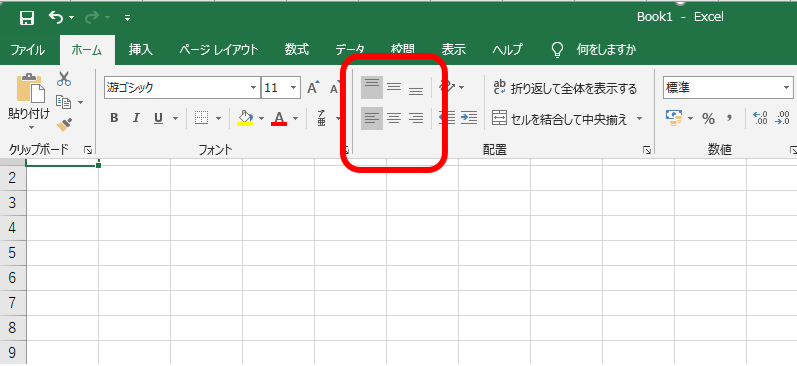Increase decimal places
The image size is (797, 366).
tap(761, 118)
